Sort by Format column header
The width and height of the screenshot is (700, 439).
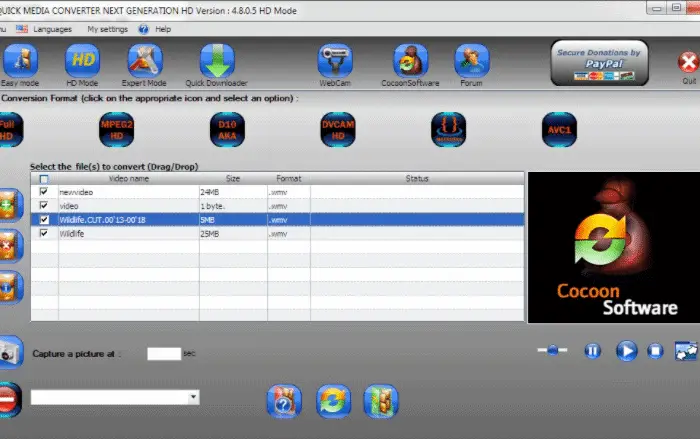click(289, 179)
